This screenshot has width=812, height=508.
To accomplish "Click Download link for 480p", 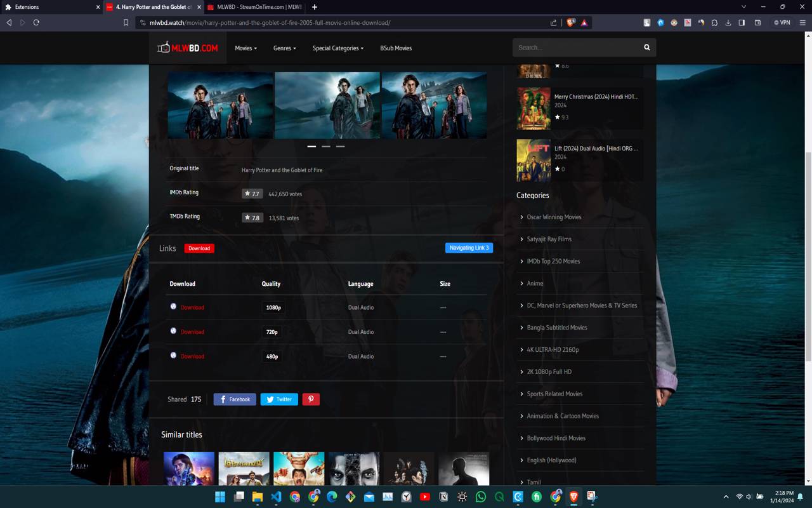I will (x=192, y=356).
